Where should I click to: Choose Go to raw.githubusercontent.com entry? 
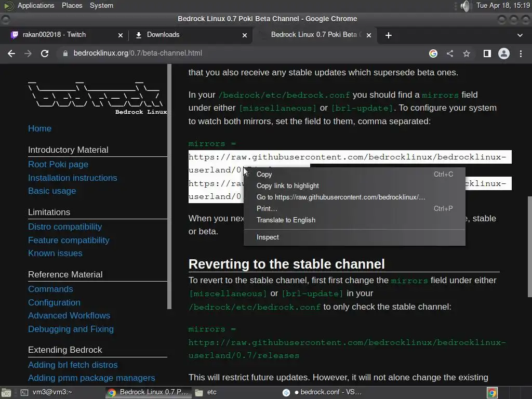[354, 197]
